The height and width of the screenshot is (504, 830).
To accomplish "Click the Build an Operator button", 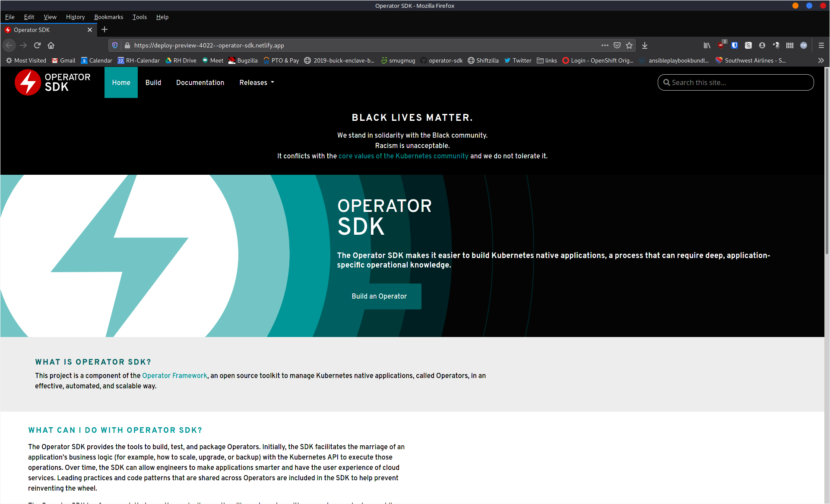I will click(379, 296).
